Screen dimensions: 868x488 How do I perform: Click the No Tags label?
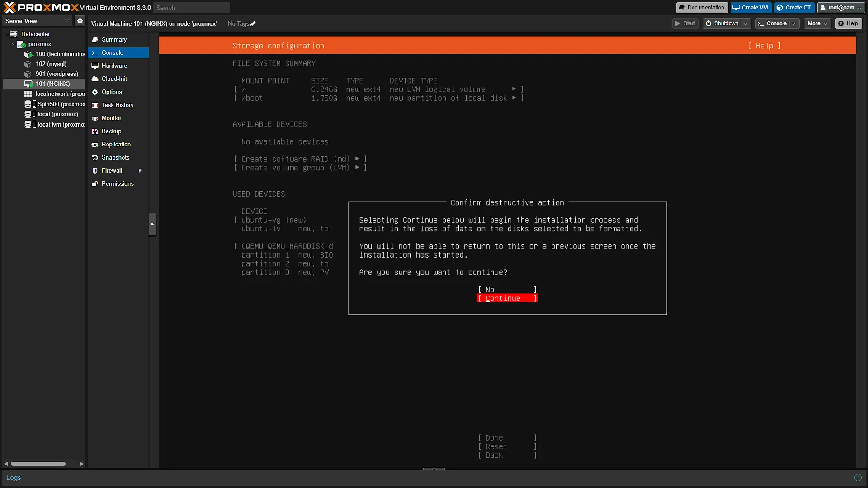[238, 24]
